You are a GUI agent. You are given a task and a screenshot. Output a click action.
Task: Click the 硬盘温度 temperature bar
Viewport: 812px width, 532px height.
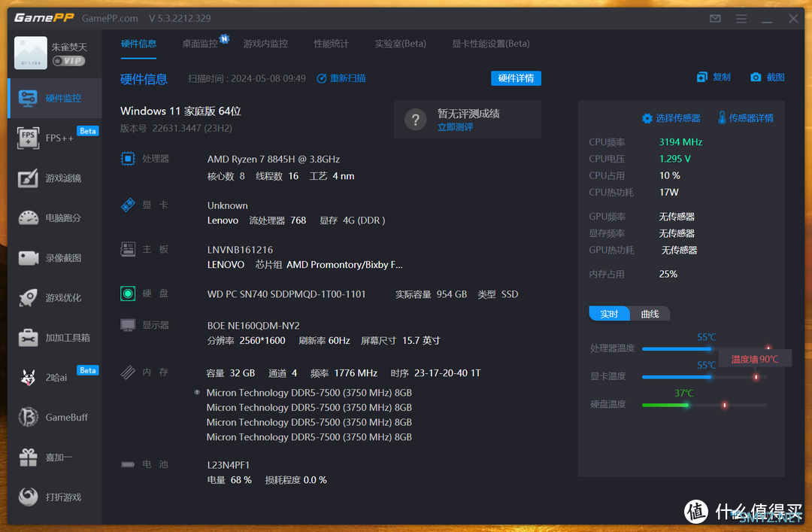(x=704, y=405)
